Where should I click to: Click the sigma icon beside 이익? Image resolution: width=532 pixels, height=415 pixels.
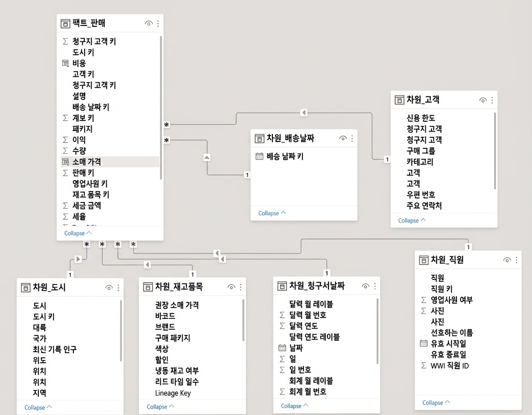click(66, 140)
